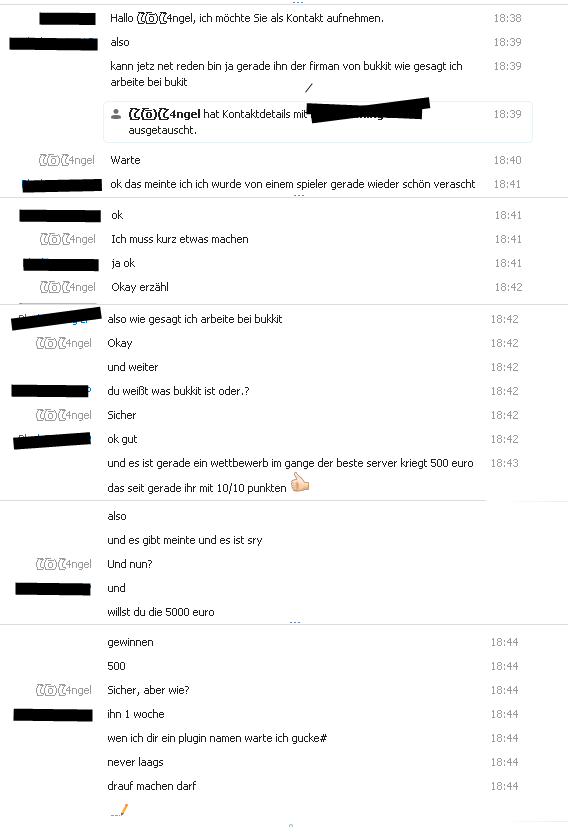Image resolution: width=568 pixels, height=834 pixels.
Task: Click the person icon in contact details notice
Action: [115, 114]
